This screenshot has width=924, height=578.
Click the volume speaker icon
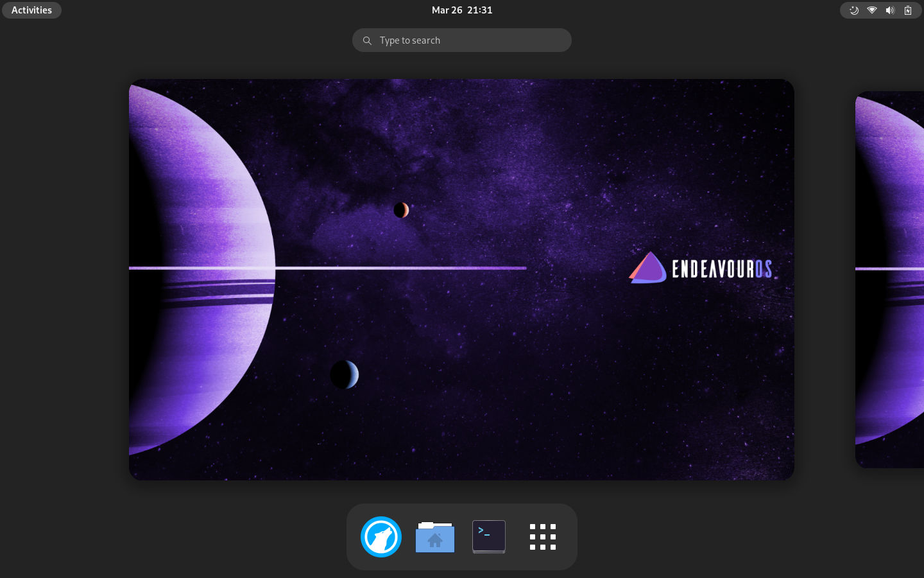[890, 10]
